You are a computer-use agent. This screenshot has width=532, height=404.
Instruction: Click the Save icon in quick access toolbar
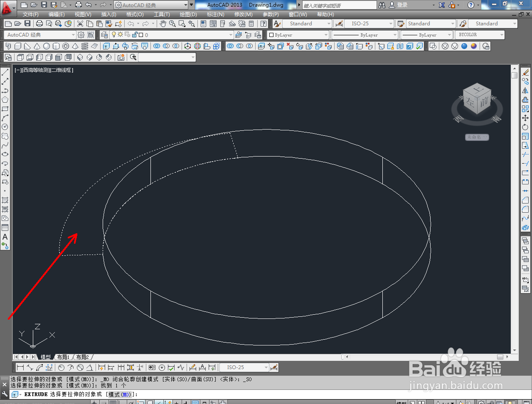click(x=44, y=5)
